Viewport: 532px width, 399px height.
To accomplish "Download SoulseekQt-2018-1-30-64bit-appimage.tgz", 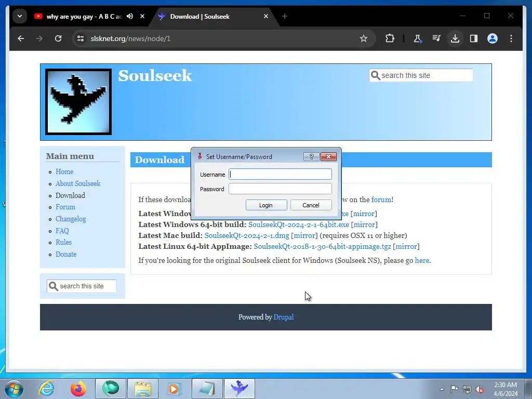I will tap(322, 246).
